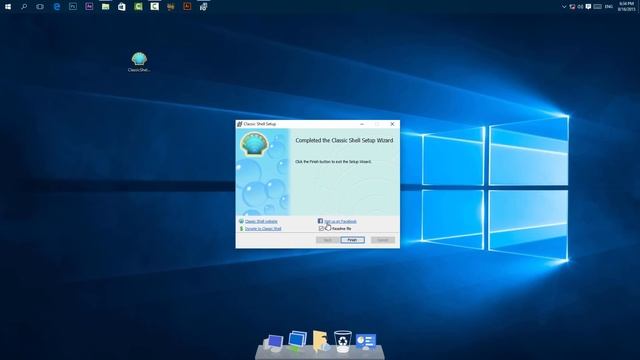This screenshot has width=640, height=360.
Task: Expand the hidden system tray icons chevron
Action: tap(564, 7)
